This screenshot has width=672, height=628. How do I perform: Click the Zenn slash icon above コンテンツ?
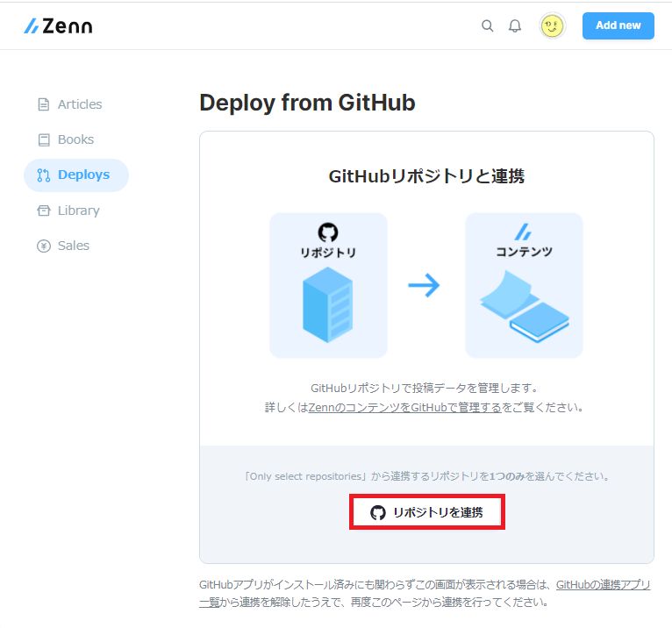(x=523, y=232)
